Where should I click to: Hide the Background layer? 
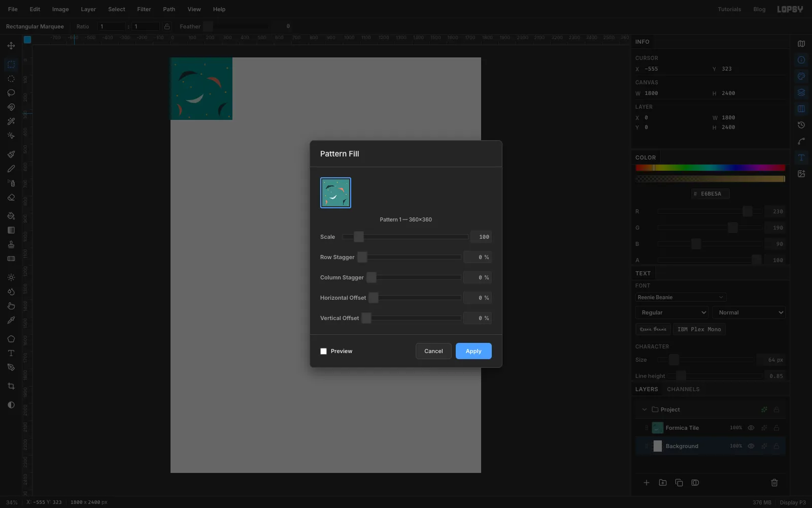[x=751, y=446]
